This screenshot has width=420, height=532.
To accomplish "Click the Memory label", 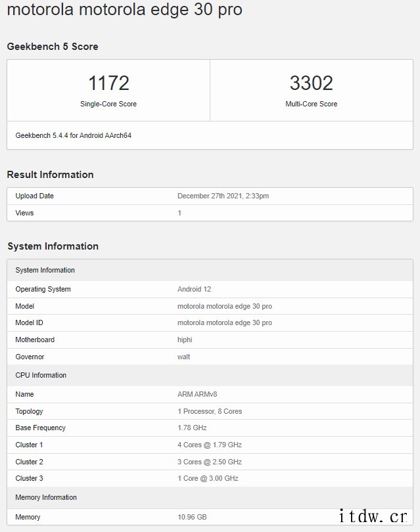I will pos(28,517).
